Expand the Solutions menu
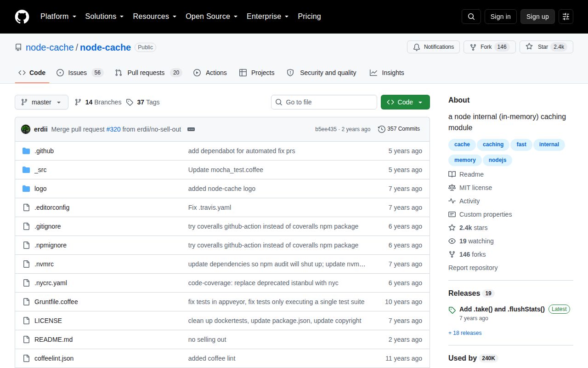Viewport: 588px width, 368px height. tap(104, 17)
